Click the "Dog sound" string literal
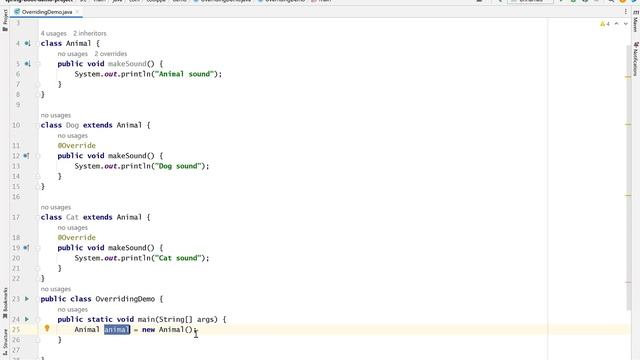This screenshot has height=360, width=640. (178, 166)
